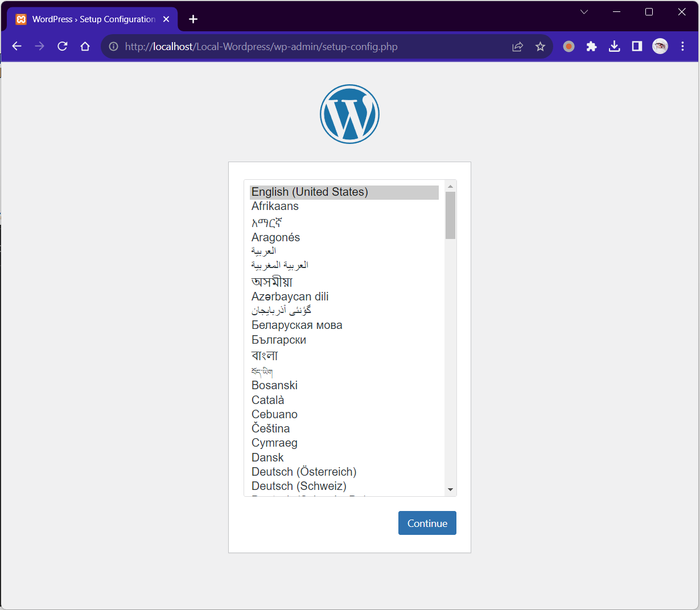Open the browser home page
The image size is (700, 610).
[x=85, y=47]
